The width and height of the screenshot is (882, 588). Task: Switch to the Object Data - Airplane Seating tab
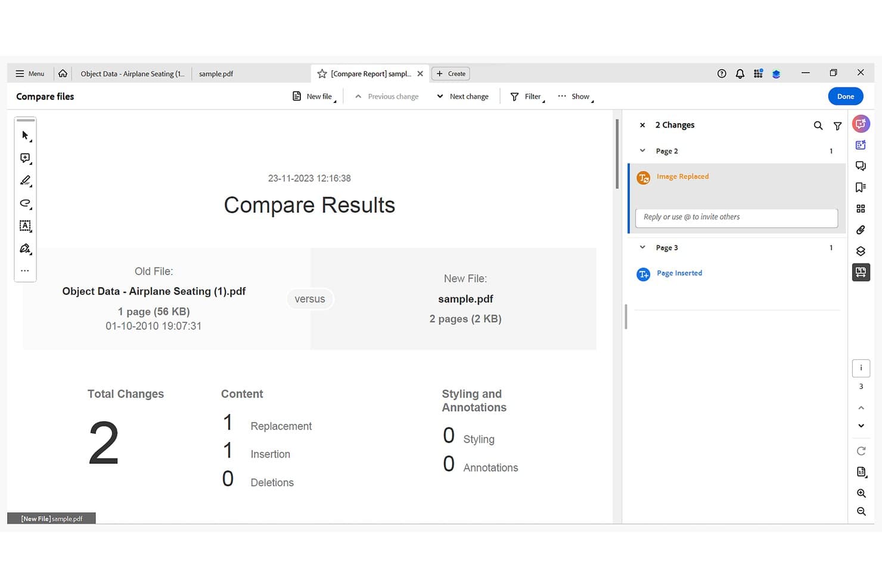click(x=132, y=74)
